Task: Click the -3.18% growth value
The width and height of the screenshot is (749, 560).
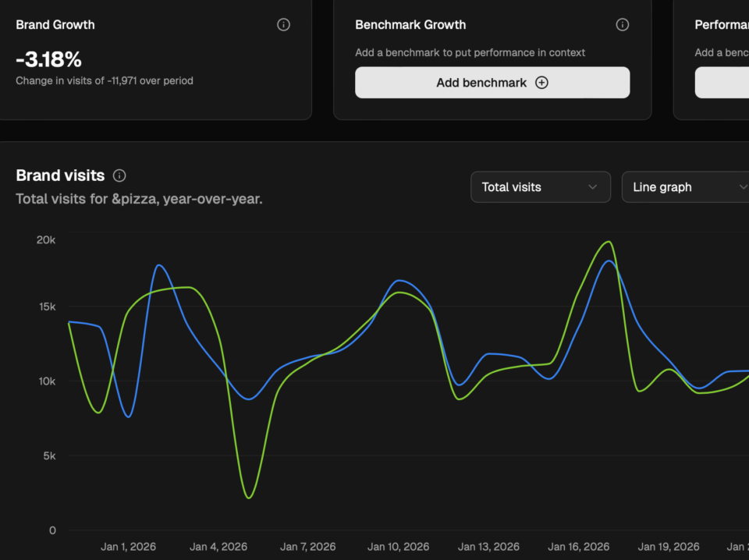Action: pos(48,60)
